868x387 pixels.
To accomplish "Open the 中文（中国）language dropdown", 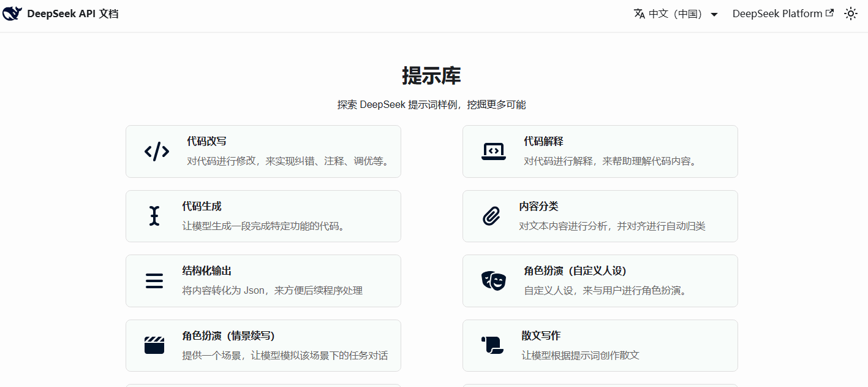I will [x=675, y=13].
